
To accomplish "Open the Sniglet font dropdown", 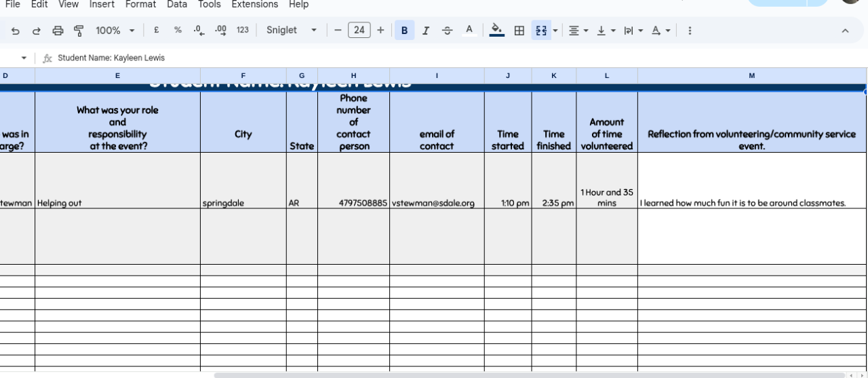I will [292, 31].
